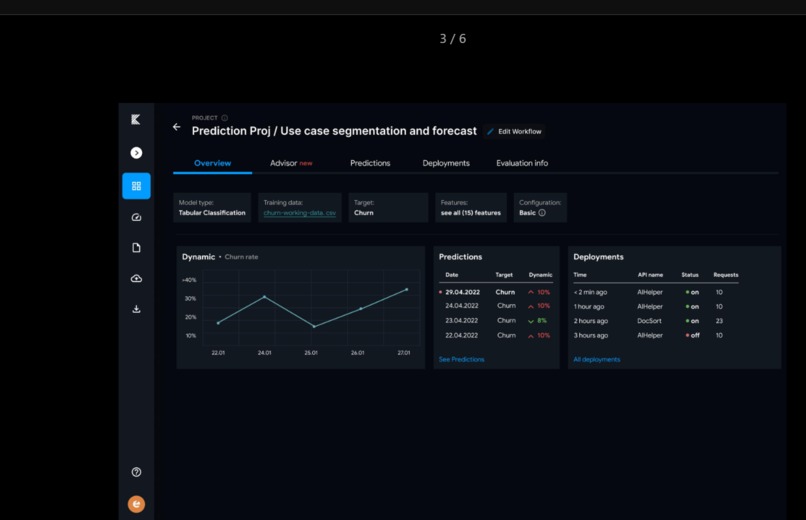Open the cloud upload icon in sidebar

coord(136,278)
